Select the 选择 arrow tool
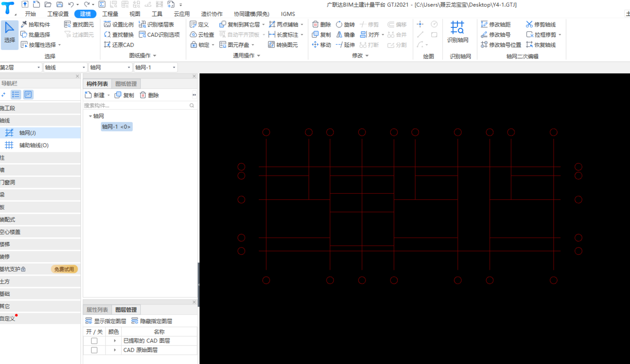Image resolution: width=630 pixels, height=364 pixels. 9,34
